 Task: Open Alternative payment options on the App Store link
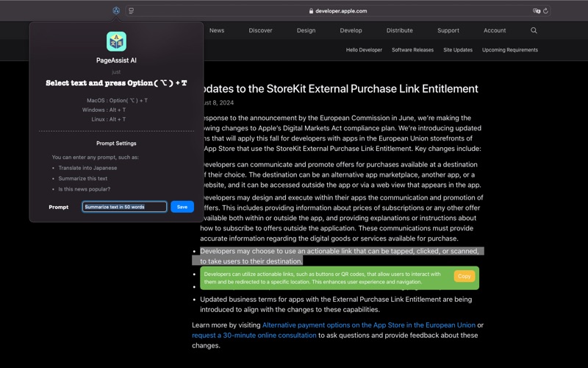(x=369, y=325)
